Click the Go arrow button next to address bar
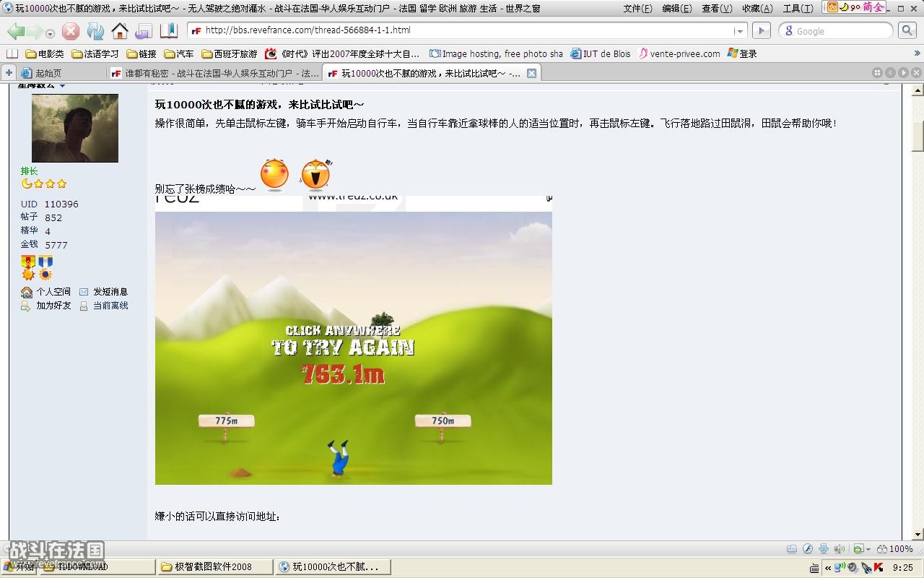The height and width of the screenshot is (578, 924). point(762,30)
